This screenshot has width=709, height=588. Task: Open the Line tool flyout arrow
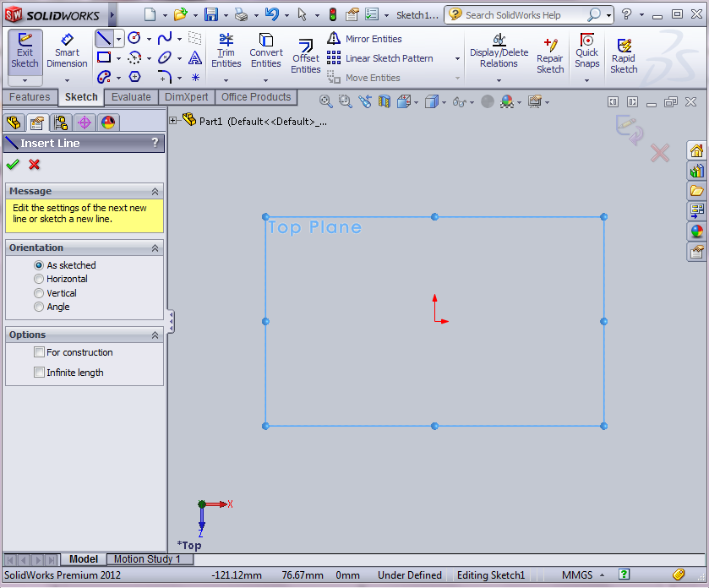118,37
